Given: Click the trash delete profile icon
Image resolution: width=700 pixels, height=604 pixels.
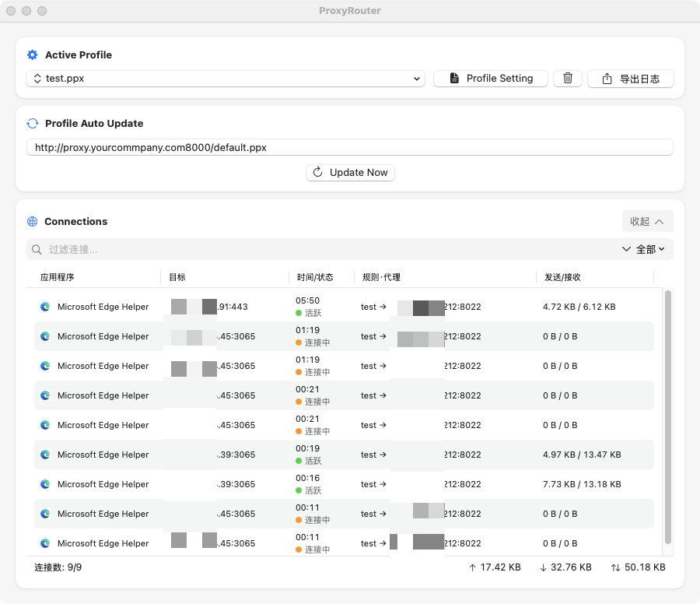Looking at the screenshot, I should [x=567, y=79].
